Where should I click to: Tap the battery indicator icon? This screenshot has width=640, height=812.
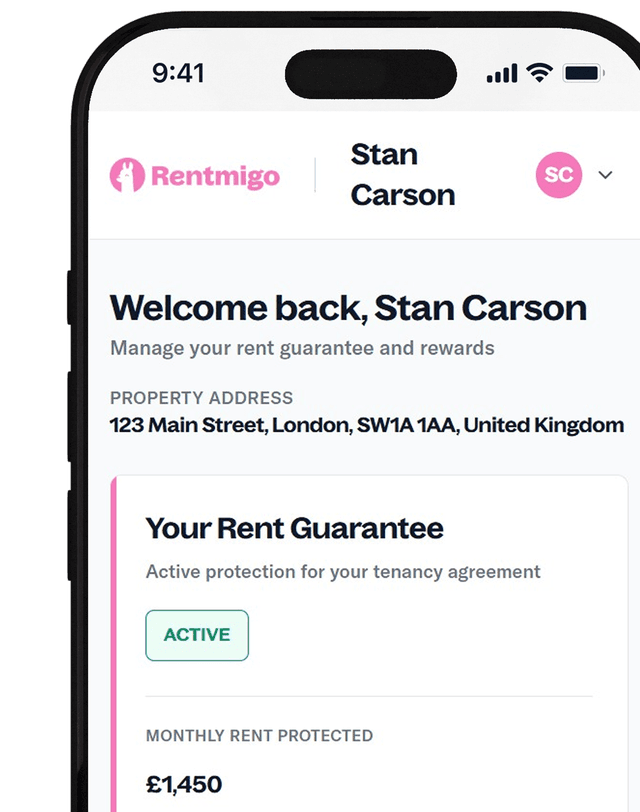click(584, 73)
